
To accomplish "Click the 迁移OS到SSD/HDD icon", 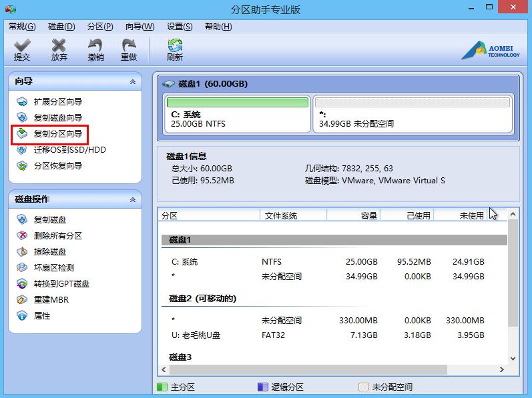I will point(22,150).
